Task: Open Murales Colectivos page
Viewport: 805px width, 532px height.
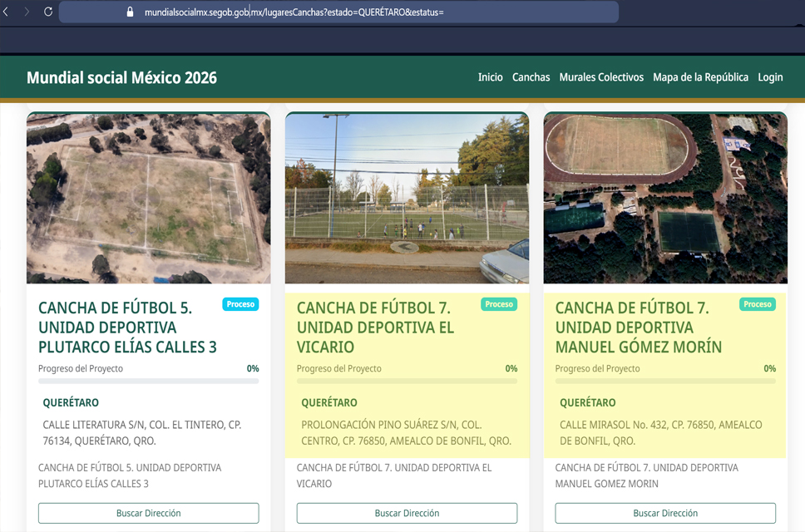Action: point(601,77)
